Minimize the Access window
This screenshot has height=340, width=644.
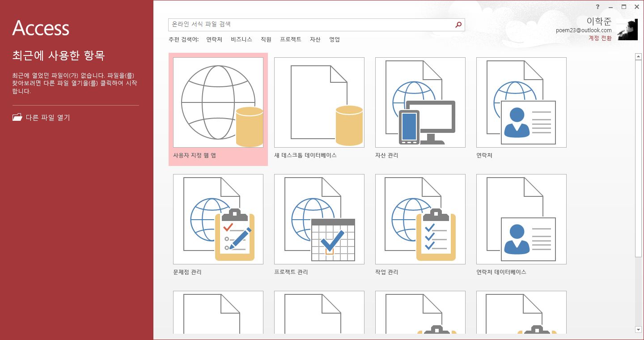pos(610,7)
